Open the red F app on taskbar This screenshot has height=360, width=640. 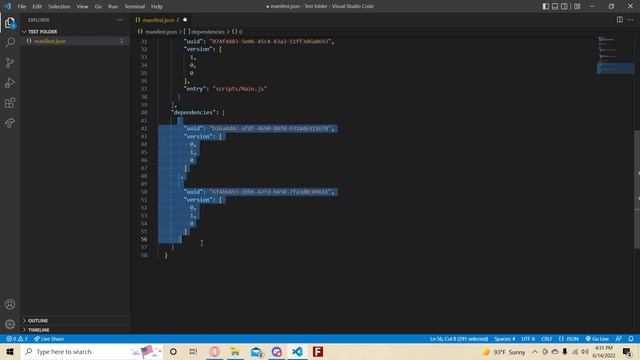point(318,351)
